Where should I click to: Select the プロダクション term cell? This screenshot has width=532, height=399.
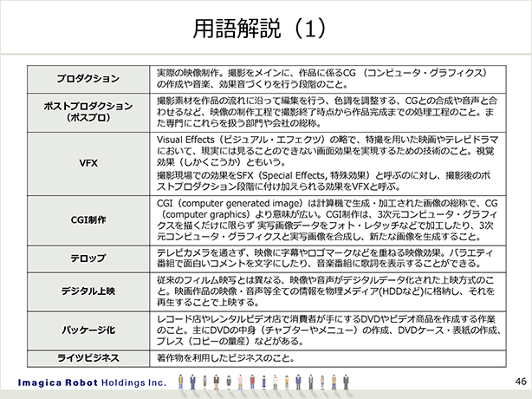[x=88, y=79]
